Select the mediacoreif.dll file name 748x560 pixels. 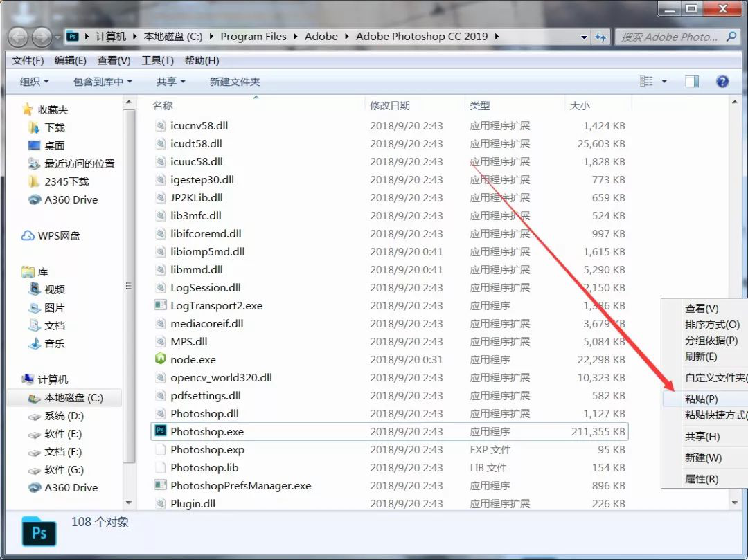click(x=207, y=323)
